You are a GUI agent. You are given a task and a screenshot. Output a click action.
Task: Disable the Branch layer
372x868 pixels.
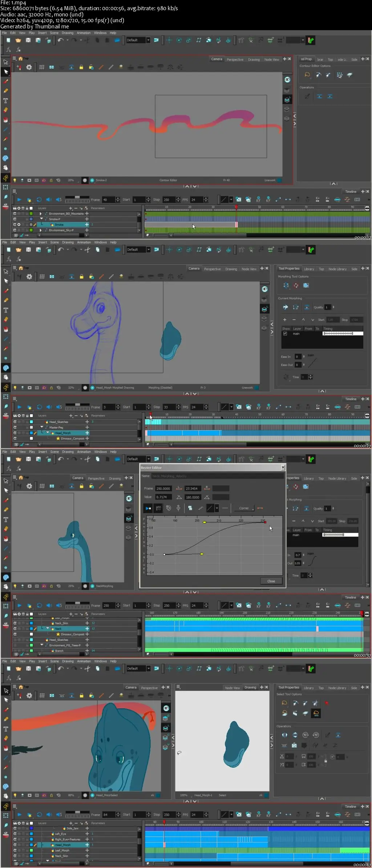coord(15,651)
